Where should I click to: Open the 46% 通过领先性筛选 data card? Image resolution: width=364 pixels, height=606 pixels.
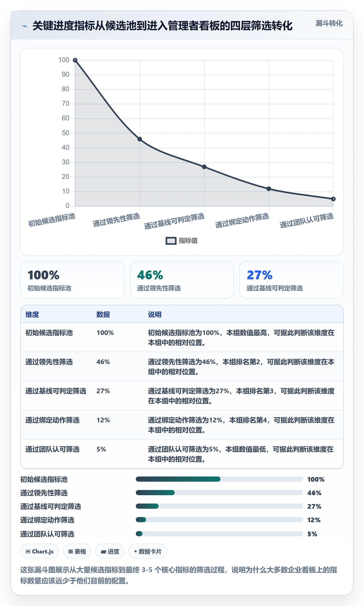point(182,280)
